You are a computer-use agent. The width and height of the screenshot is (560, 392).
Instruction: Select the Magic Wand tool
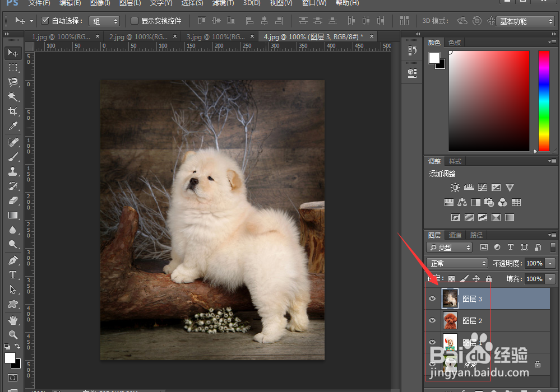pos(13,97)
